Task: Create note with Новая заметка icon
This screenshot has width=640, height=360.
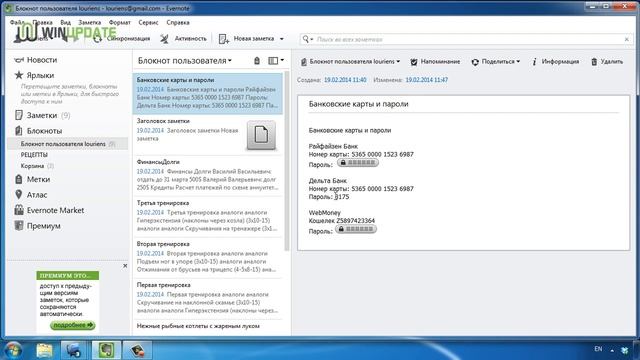Action: 224,39
